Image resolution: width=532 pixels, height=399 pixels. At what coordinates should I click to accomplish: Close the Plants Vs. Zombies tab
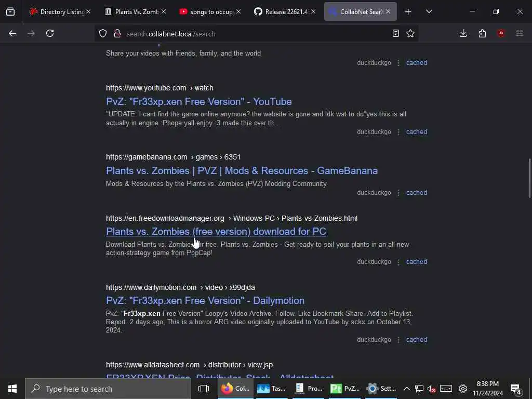[164, 12]
